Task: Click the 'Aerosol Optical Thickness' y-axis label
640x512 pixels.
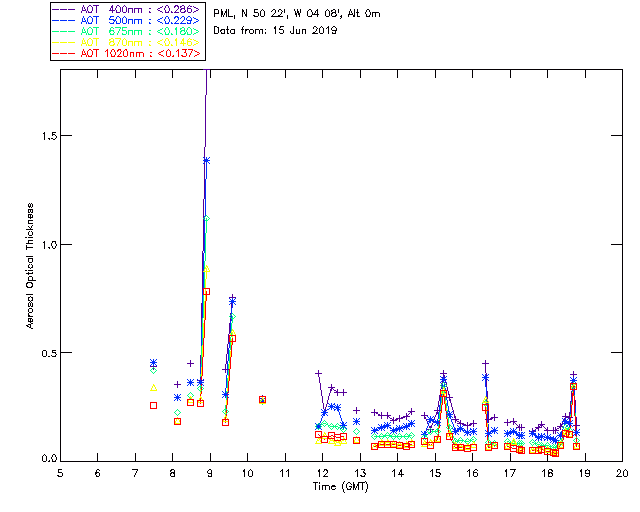Action: pyautogui.click(x=30, y=266)
